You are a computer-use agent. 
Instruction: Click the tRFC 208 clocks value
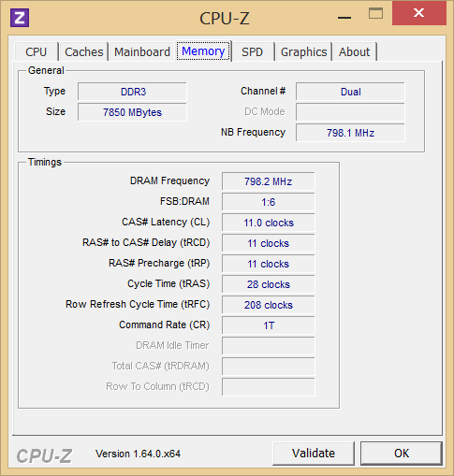pos(269,305)
